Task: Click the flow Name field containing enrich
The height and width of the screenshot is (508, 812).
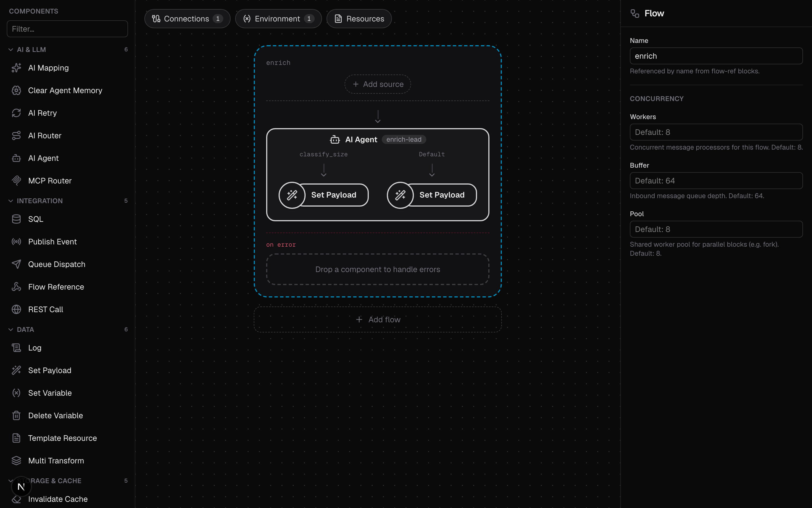Action: click(716, 56)
